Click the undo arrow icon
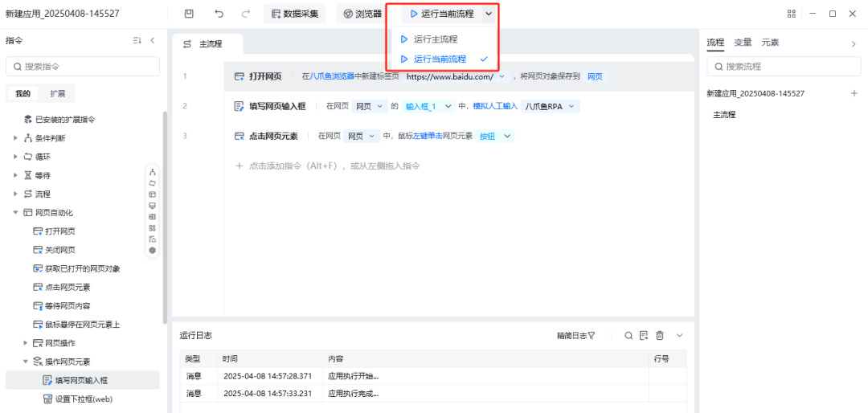 [x=219, y=14]
